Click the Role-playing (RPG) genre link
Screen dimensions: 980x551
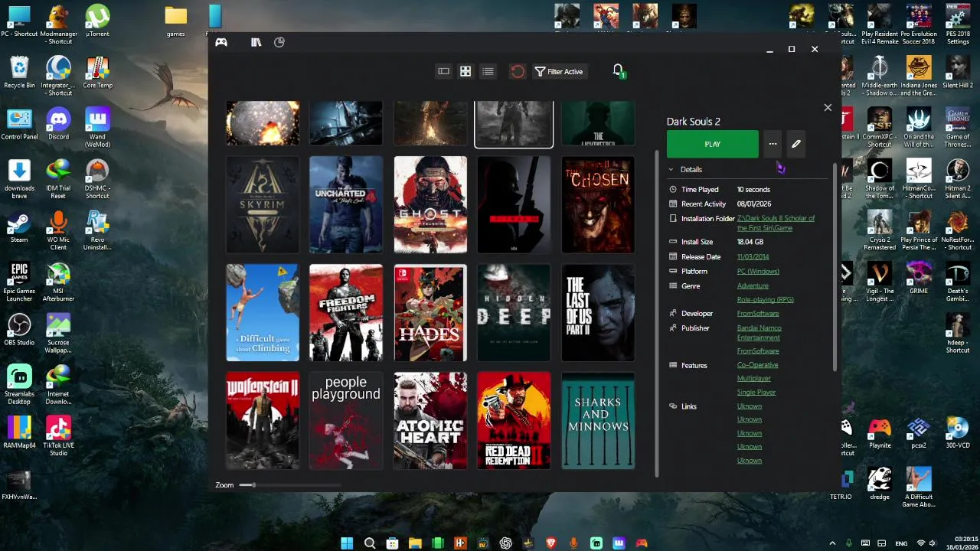coord(766,300)
